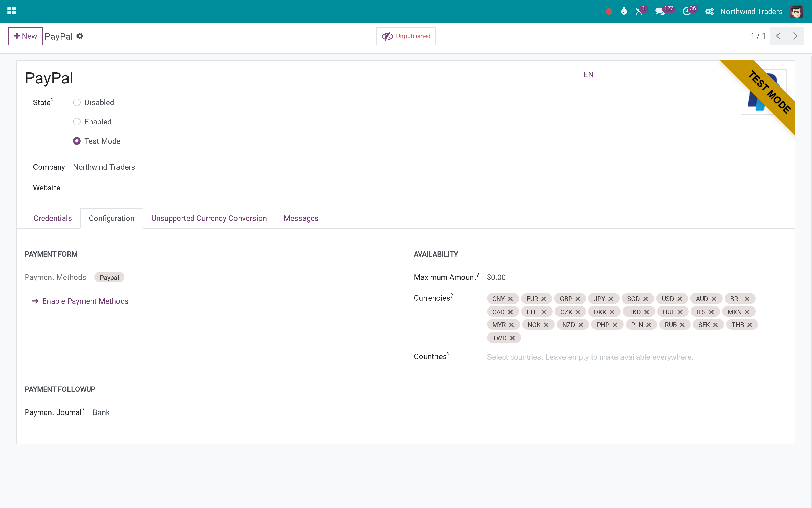
Task: Remove the NZD currency tag
Action: (581, 325)
